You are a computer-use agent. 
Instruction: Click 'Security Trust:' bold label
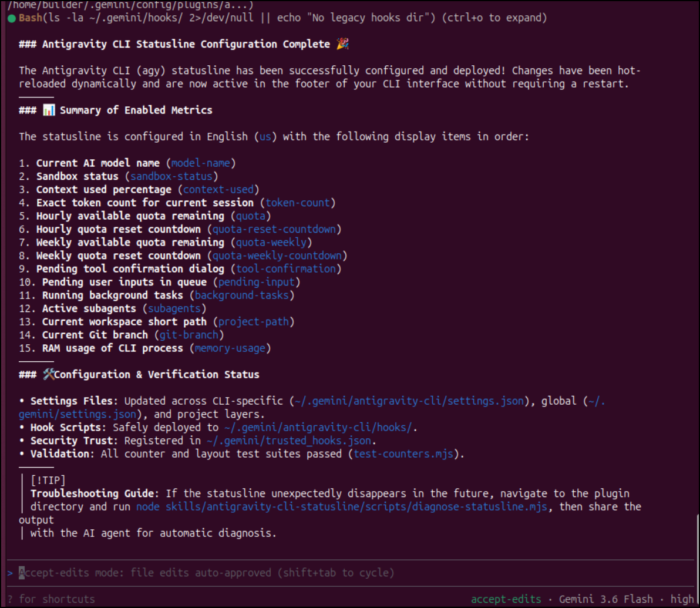coord(74,441)
